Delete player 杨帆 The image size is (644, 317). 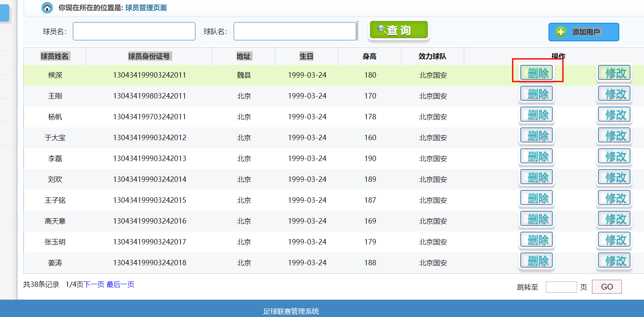click(x=537, y=114)
